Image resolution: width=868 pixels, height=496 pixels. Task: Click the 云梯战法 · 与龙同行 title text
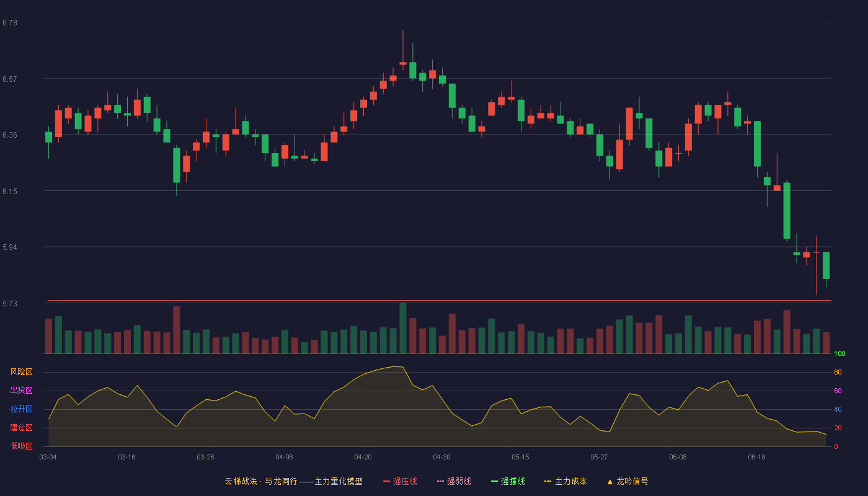click(260, 481)
